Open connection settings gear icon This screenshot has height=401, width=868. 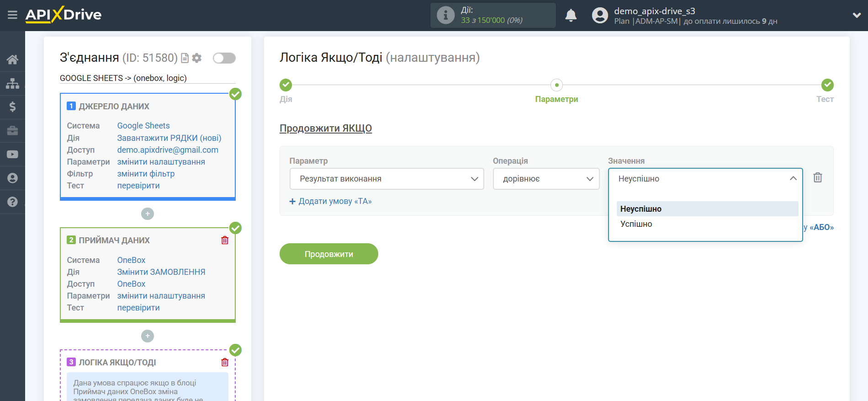[x=197, y=58]
